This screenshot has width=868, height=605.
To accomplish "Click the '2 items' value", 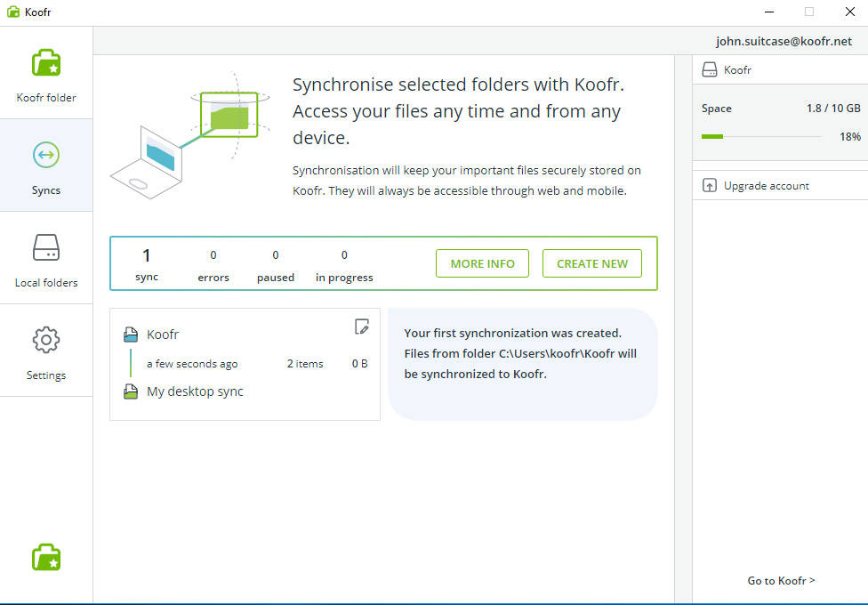I will click(x=305, y=364).
